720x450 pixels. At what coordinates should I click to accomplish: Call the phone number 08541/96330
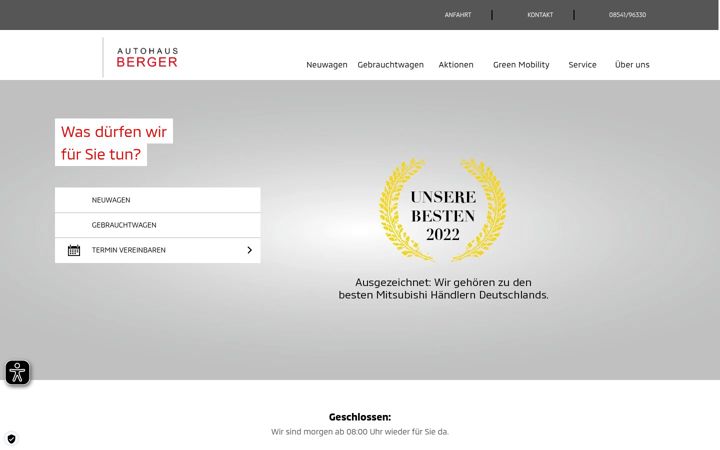tap(627, 15)
